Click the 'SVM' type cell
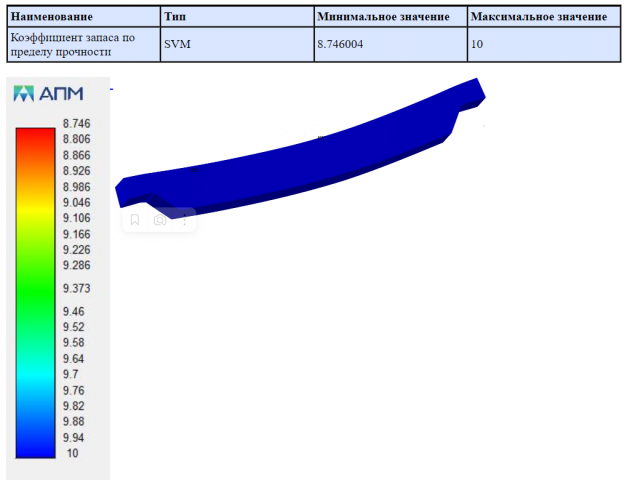Screen dimensions: 635x480 point(237,45)
